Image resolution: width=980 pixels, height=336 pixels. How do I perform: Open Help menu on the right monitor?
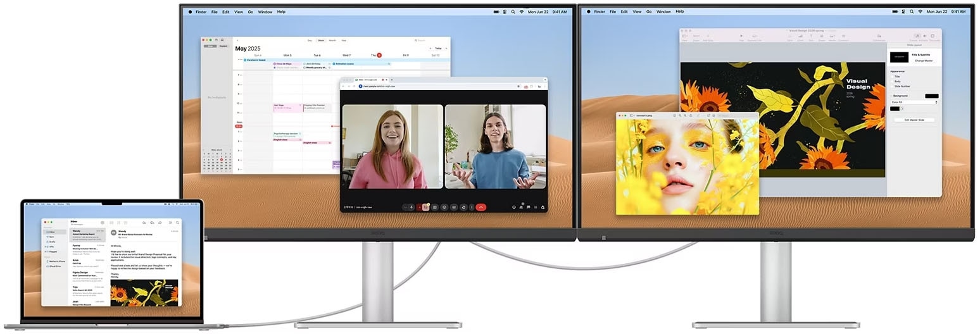[x=680, y=11]
